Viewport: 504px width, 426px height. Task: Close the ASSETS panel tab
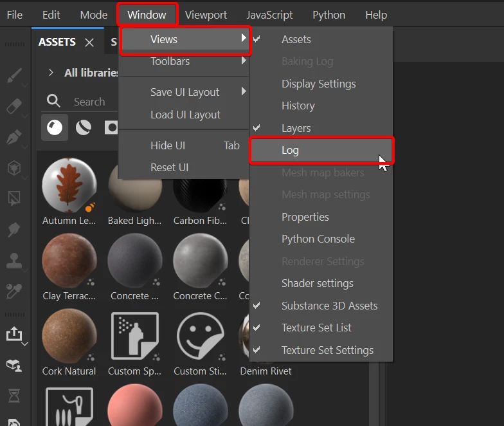tap(89, 42)
